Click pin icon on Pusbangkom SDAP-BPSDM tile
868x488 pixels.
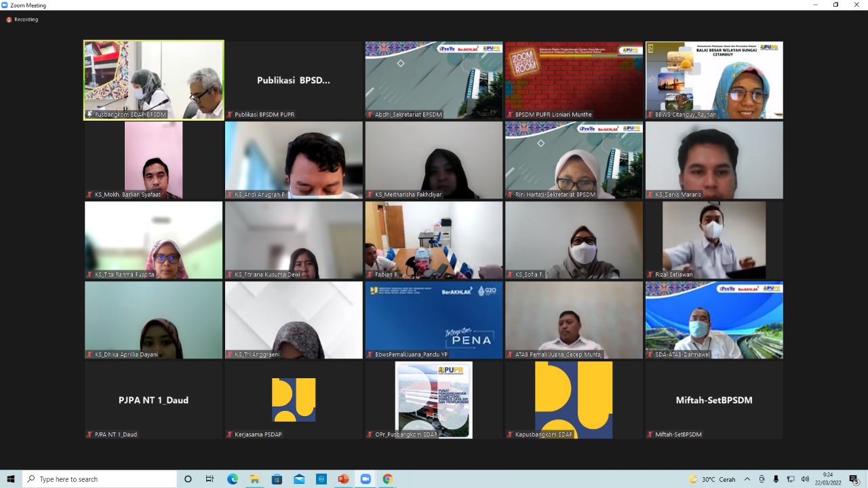90,115
